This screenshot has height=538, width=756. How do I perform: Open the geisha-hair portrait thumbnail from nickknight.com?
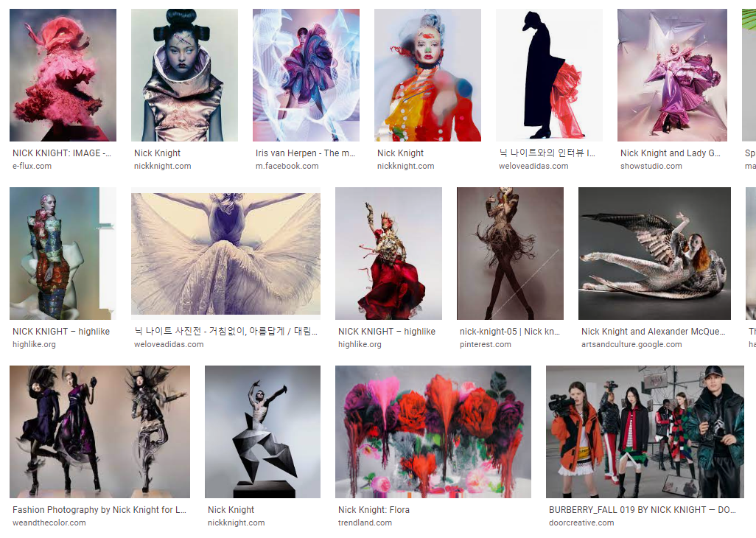tap(184, 74)
